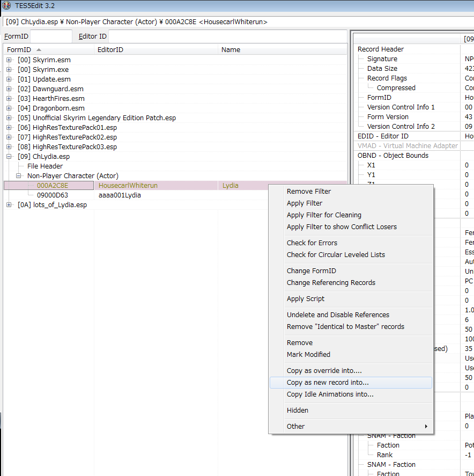Select Data Size row in record view
Viewport: 474px width, 476px height.
406,69
